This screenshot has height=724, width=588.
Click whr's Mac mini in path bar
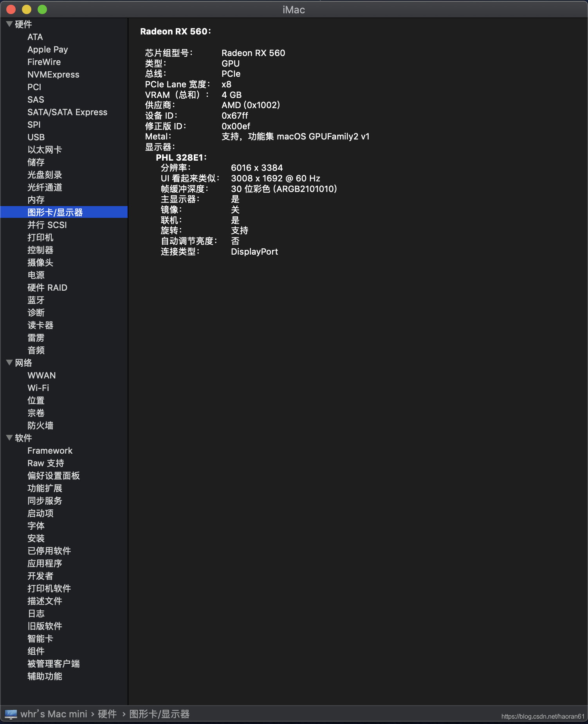(54, 714)
